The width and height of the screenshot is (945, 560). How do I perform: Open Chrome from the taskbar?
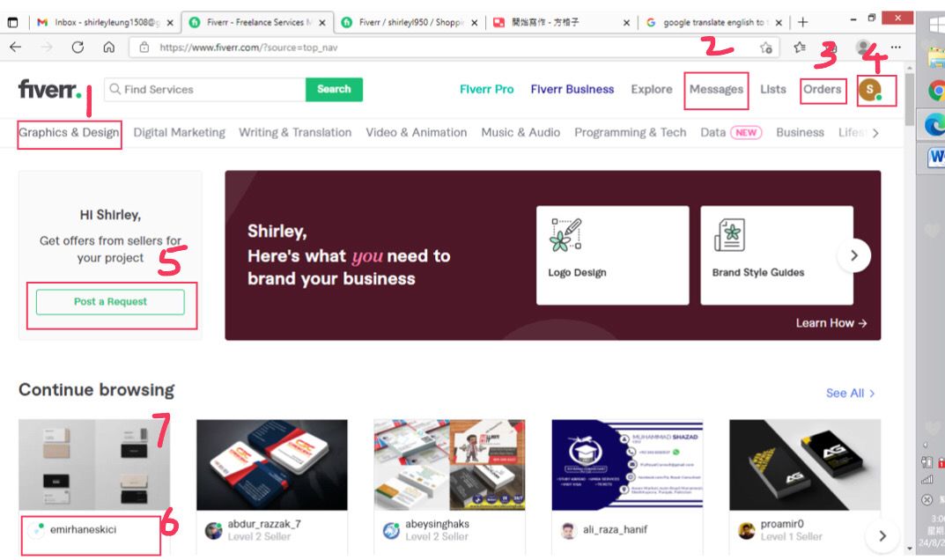coord(936,91)
